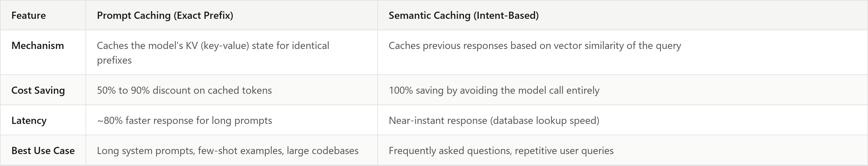This screenshot has height=166, width=868.
Task: Click the Cost Saving row label
Action: click(x=38, y=90)
